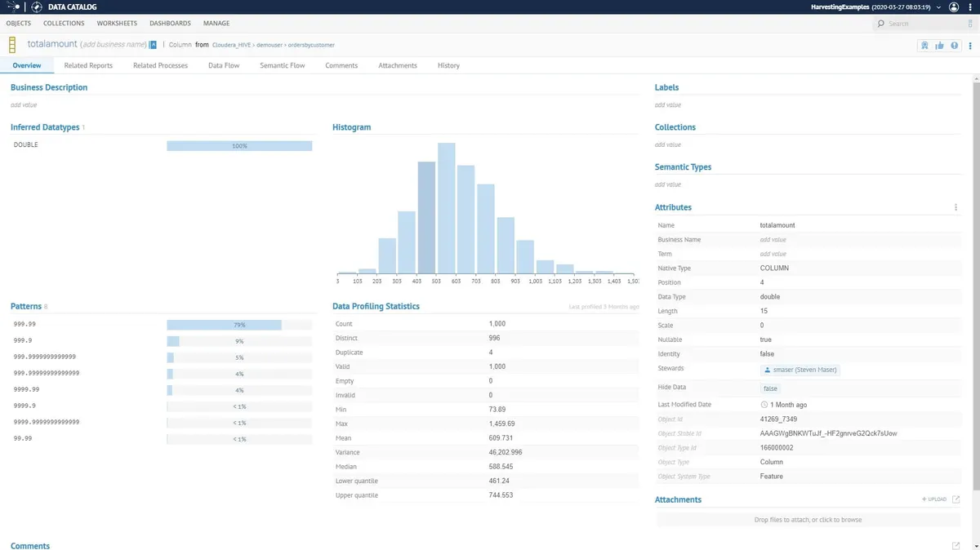Click the edit icon in the Comments section
Image resolution: width=980 pixels, height=550 pixels.
(x=955, y=545)
